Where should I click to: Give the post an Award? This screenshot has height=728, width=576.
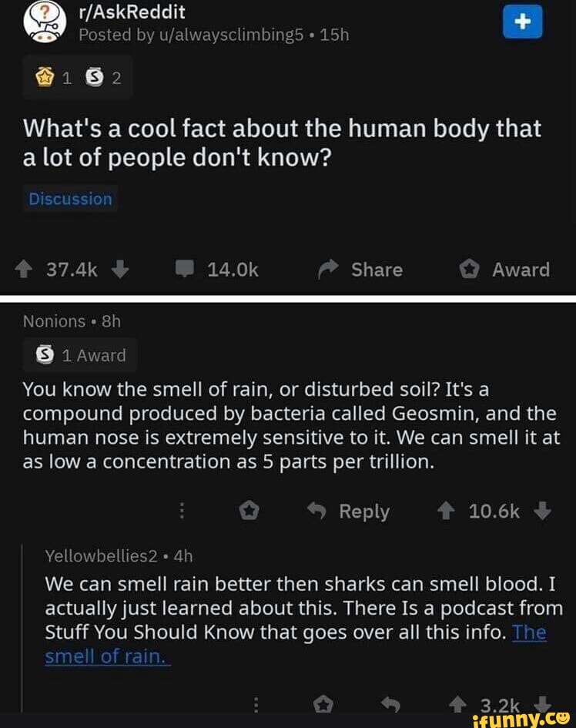pyautogui.click(x=504, y=270)
